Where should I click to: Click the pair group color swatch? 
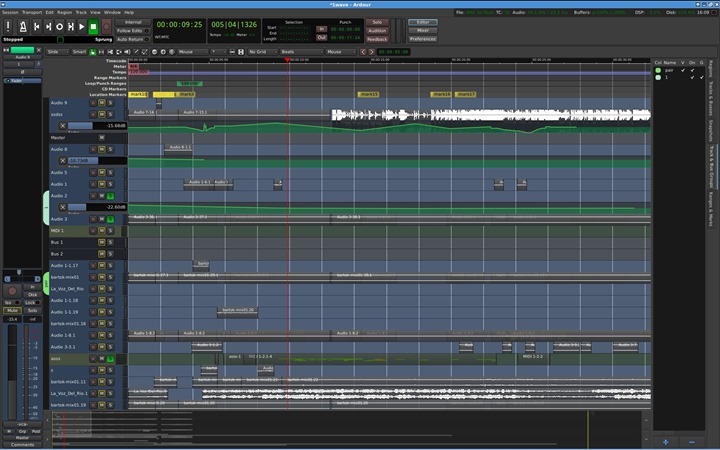(x=658, y=71)
